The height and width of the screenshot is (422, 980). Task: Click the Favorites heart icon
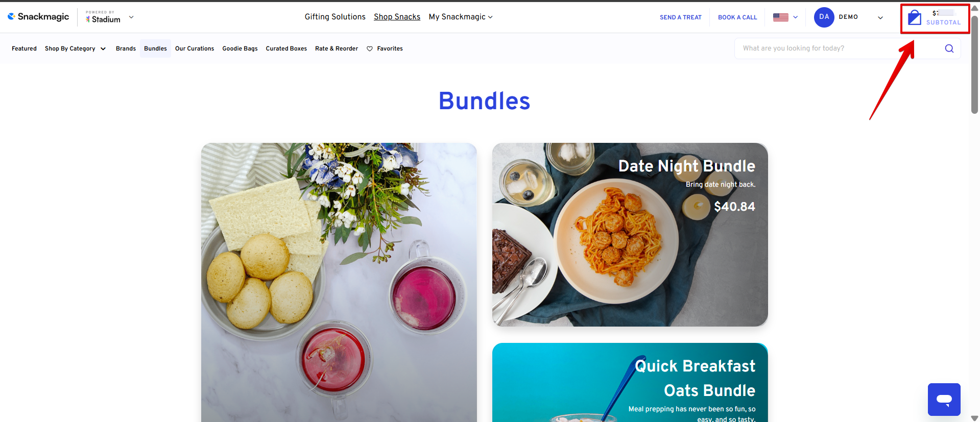(370, 49)
